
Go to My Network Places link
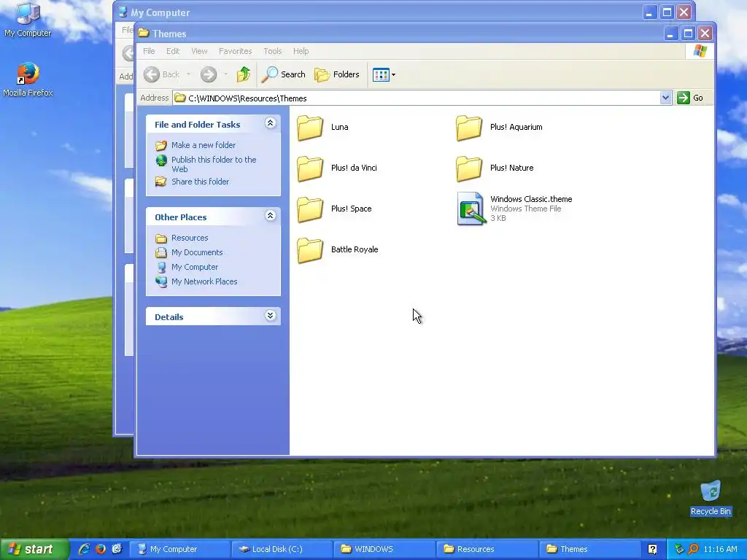pyautogui.click(x=204, y=281)
